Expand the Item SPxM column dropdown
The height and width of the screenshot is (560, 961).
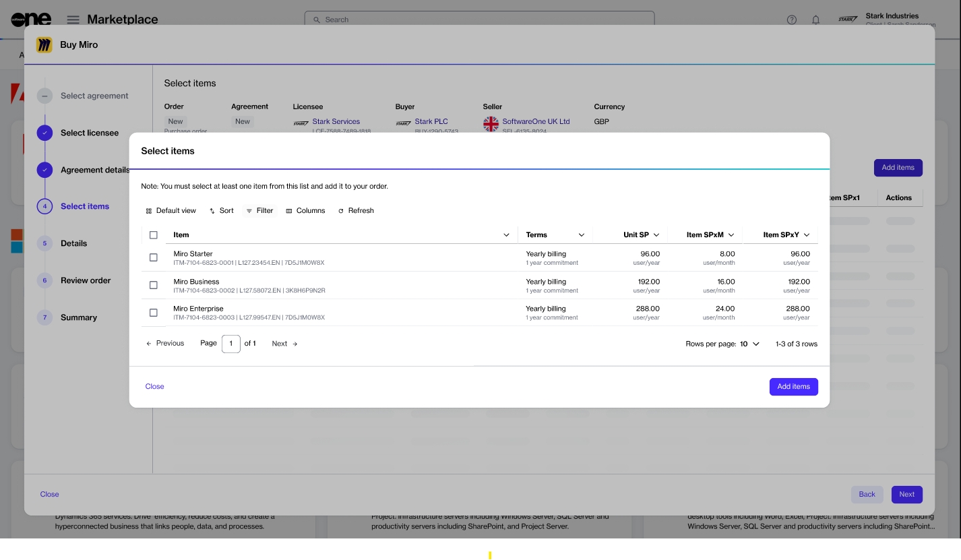point(731,235)
